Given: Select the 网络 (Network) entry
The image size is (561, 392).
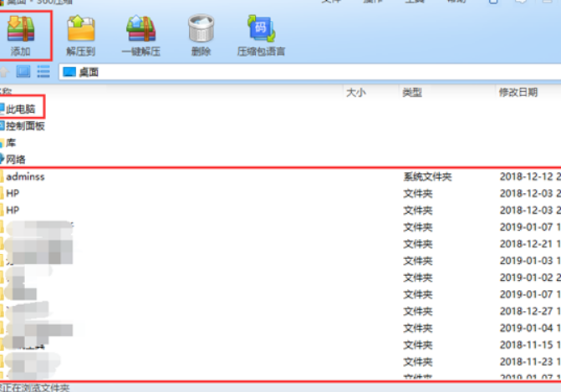Looking at the screenshot, I should click(16, 159).
